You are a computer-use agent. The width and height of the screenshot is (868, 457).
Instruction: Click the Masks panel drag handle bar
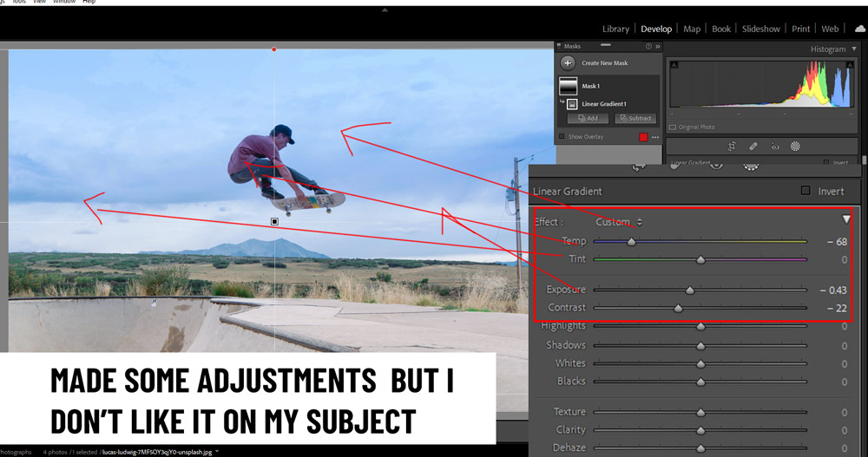606,45
